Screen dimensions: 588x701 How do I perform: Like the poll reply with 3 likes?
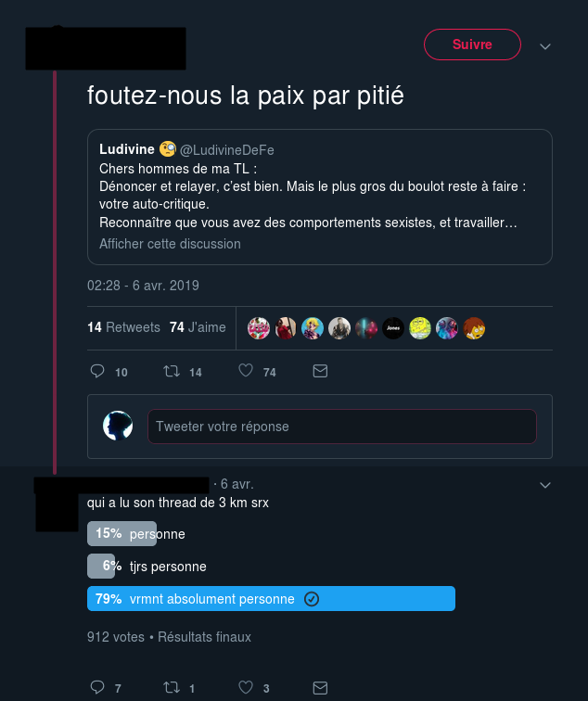246,687
